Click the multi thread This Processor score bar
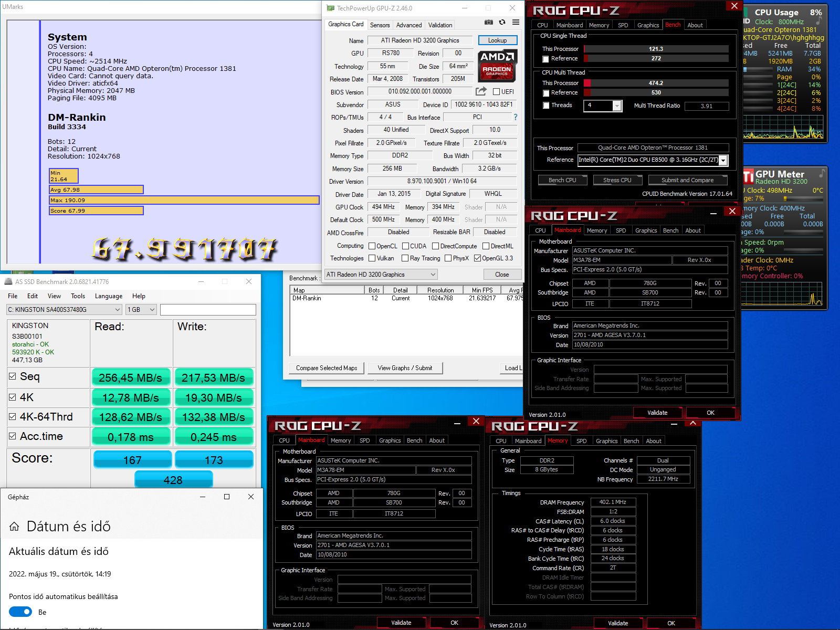The height and width of the screenshot is (630, 840). click(656, 83)
